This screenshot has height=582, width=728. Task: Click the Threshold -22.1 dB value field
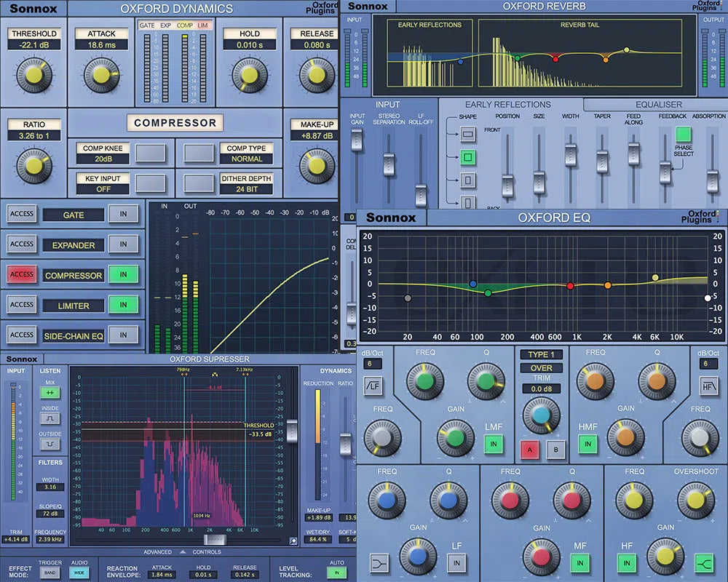pos(34,45)
